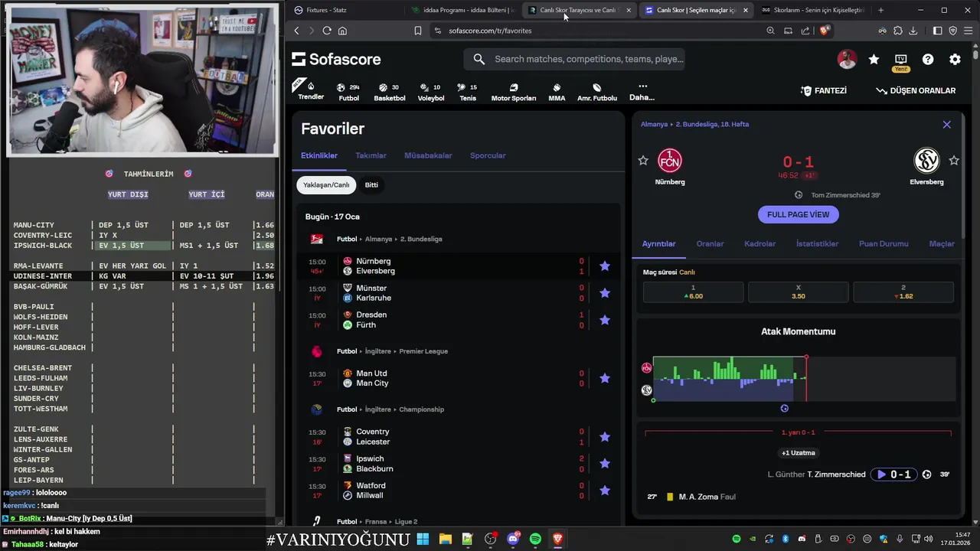Switch to the Etkinlikler tab
The image size is (980, 551).
coord(319,155)
